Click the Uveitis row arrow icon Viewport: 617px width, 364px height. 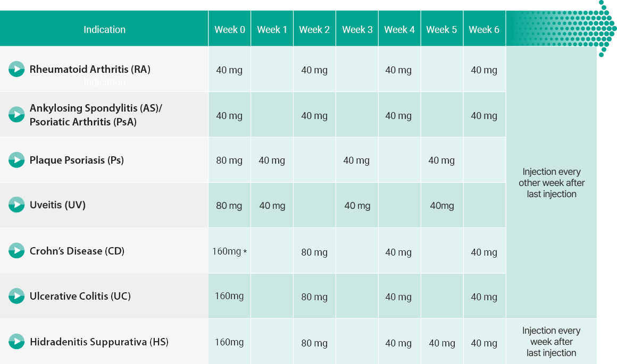tap(16, 205)
